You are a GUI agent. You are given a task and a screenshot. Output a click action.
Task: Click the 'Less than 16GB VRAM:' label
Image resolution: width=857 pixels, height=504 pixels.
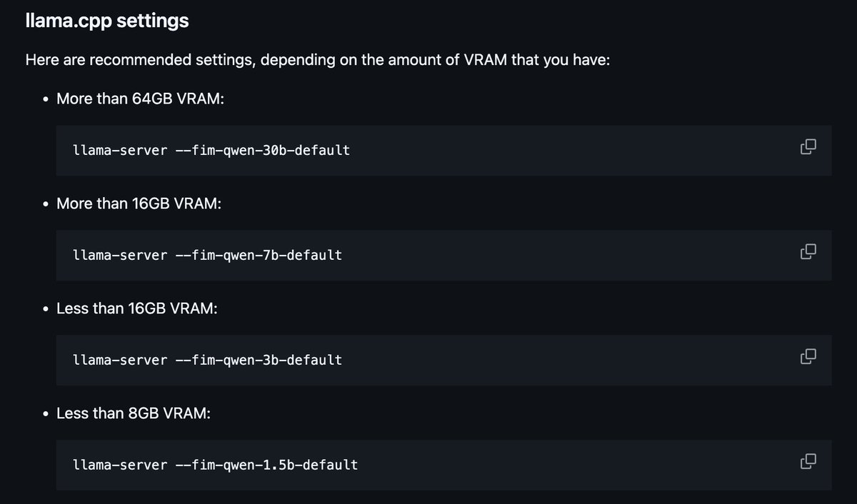[x=136, y=308]
